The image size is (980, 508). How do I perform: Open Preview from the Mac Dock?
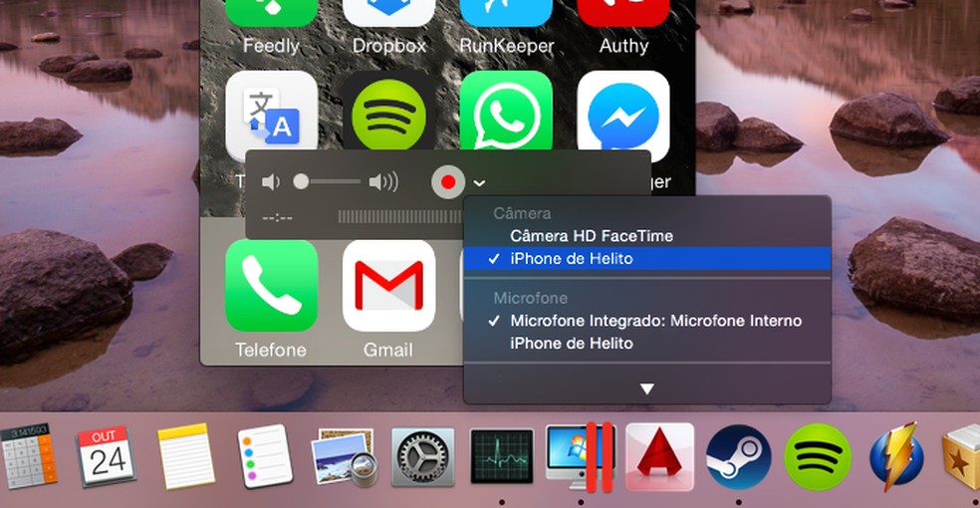[x=345, y=457]
